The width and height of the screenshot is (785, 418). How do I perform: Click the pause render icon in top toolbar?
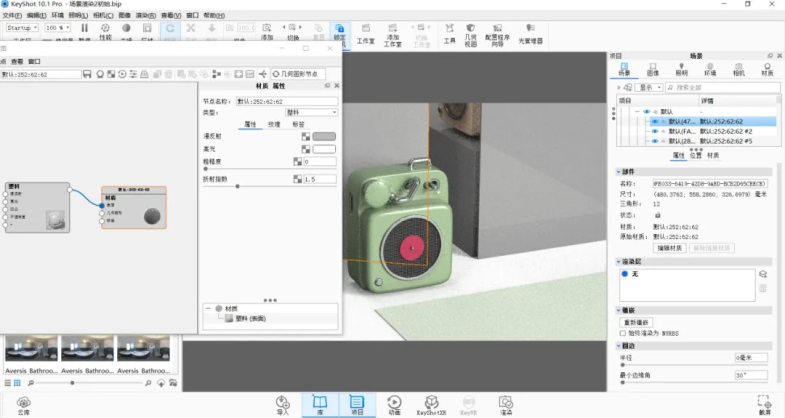(83, 29)
